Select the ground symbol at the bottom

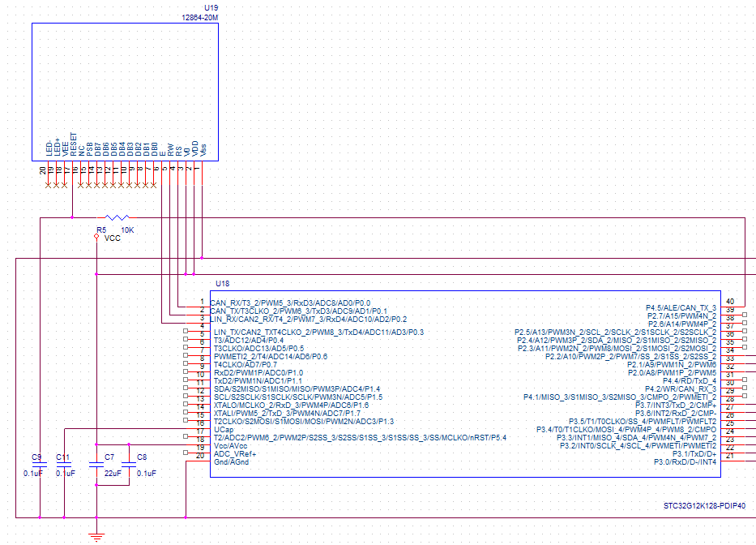coord(97,537)
